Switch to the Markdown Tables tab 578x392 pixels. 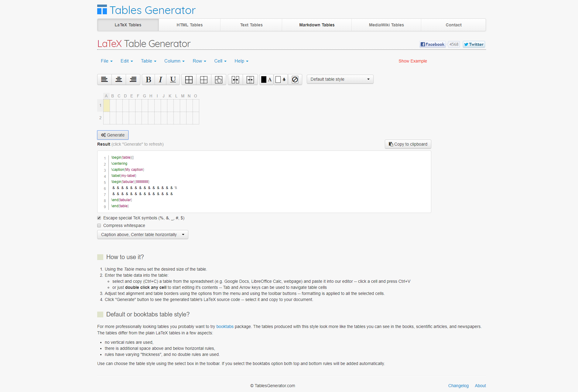pyautogui.click(x=317, y=25)
